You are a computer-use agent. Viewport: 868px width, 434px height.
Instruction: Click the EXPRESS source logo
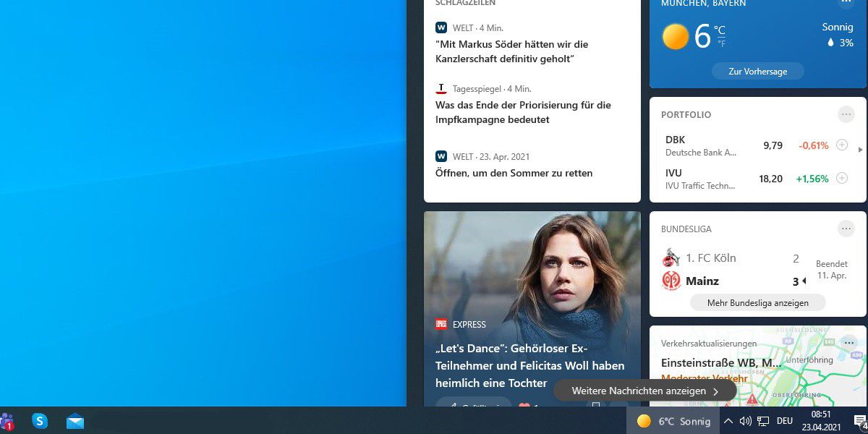(441, 324)
